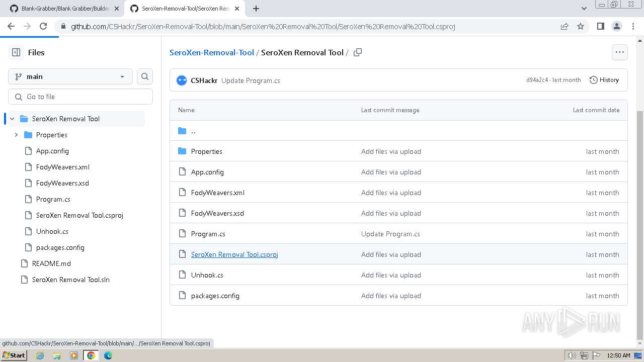This screenshot has height=362, width=644.
Task: Click the network tray icon
Action: pos(584,355)
